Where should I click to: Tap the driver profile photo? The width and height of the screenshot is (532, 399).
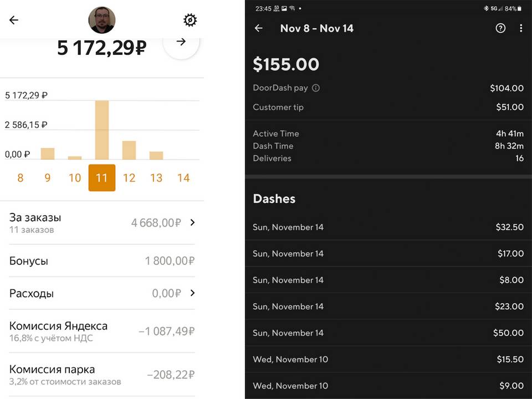coord(102,20)
